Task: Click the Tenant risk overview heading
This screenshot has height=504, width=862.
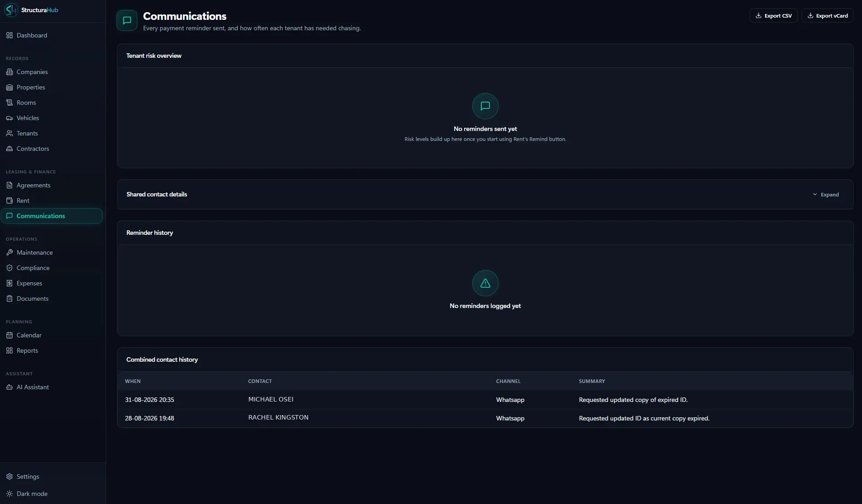Action: 154,56
